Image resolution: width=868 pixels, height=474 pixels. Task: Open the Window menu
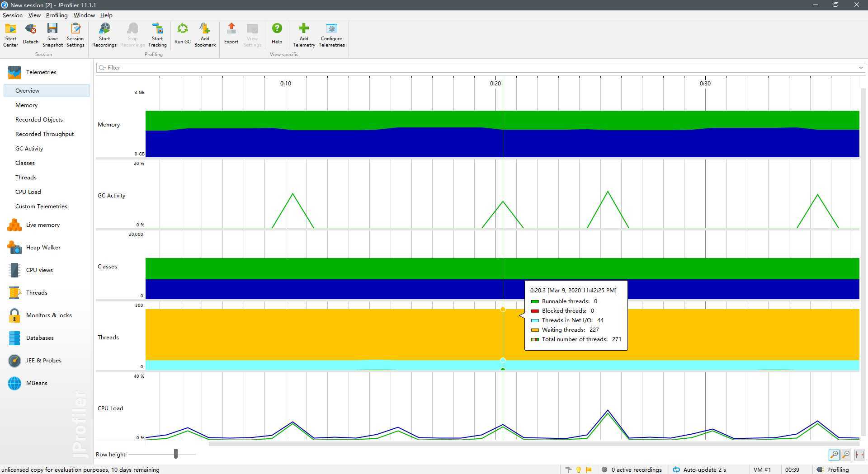(x=84, y=15)
